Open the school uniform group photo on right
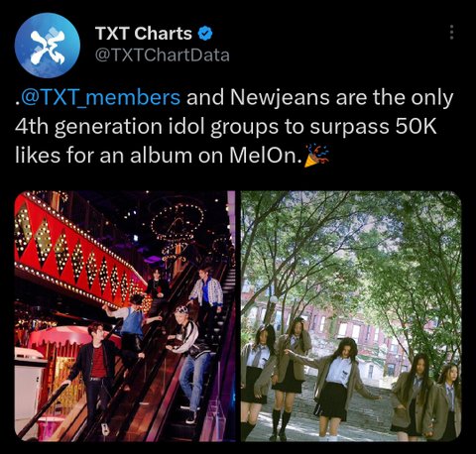476x454 pixels. coord(351,316)
